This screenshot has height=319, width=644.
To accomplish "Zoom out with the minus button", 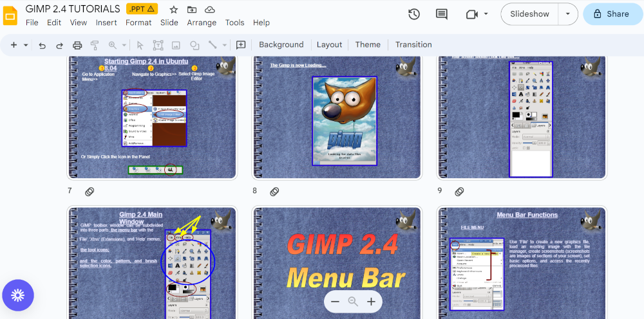I will coord(335,302).
